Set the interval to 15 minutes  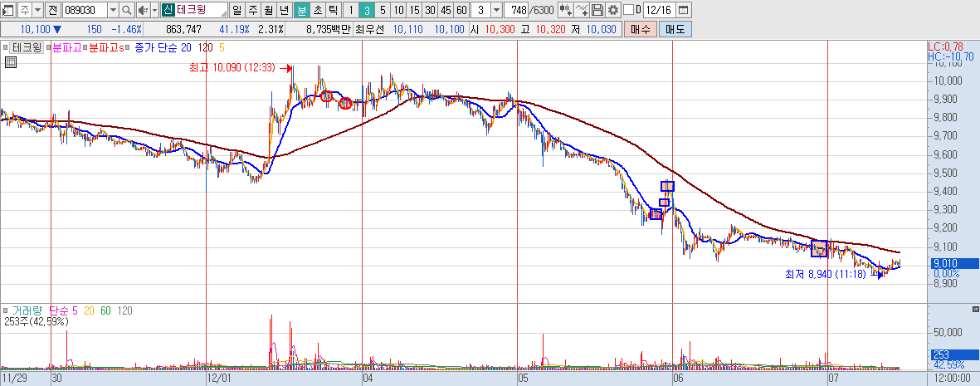(414, 10)
